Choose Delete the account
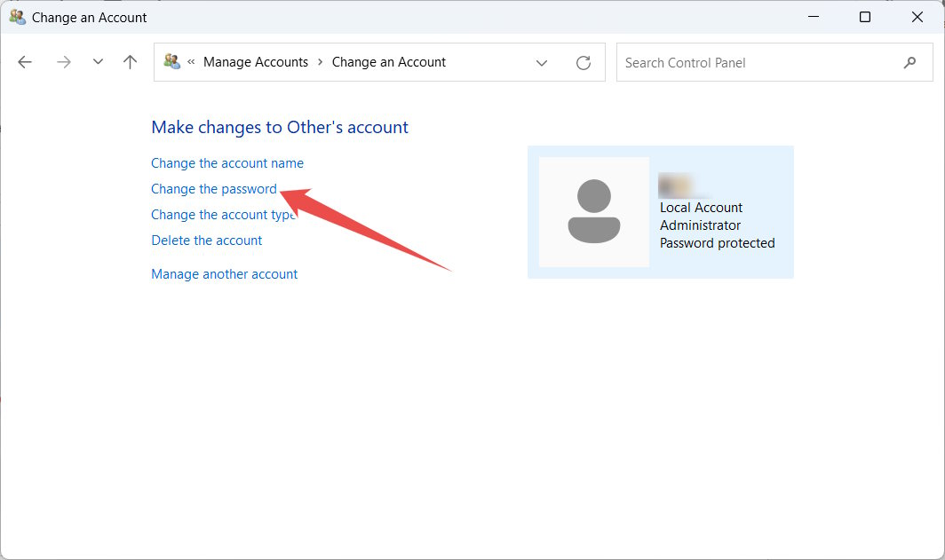 206,240
